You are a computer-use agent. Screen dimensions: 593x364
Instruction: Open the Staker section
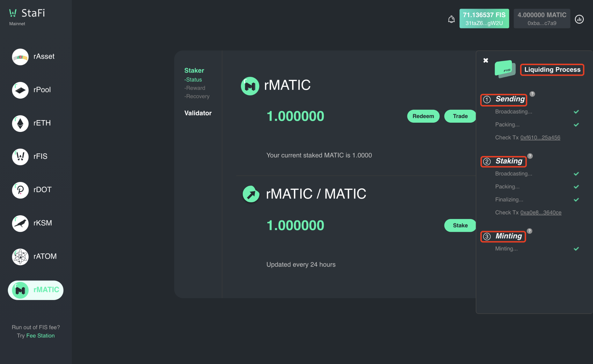tap(194, 70)
